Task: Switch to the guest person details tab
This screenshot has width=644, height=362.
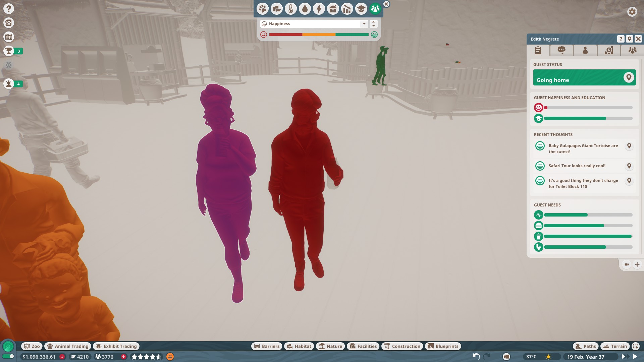Action: 585,50
